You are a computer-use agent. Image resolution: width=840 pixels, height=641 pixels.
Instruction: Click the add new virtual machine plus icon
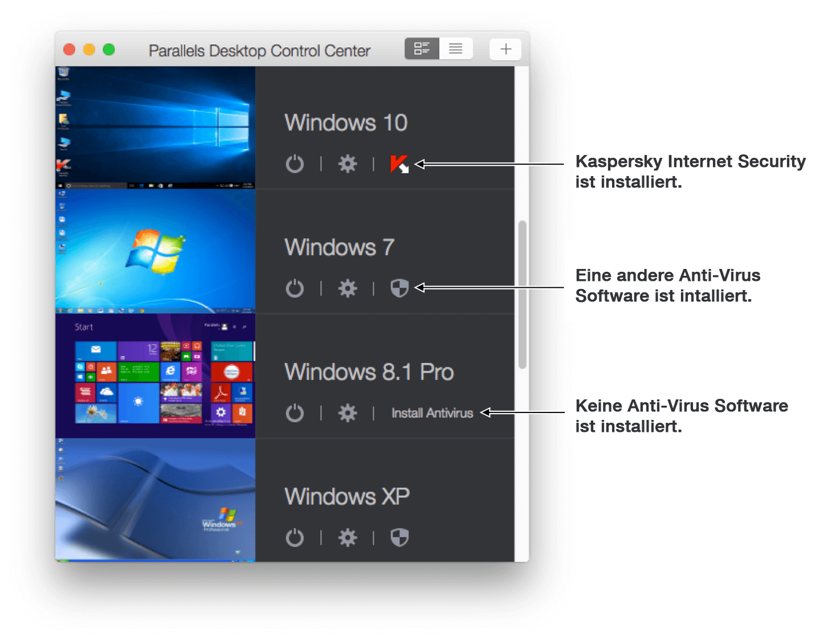(505, 49)
